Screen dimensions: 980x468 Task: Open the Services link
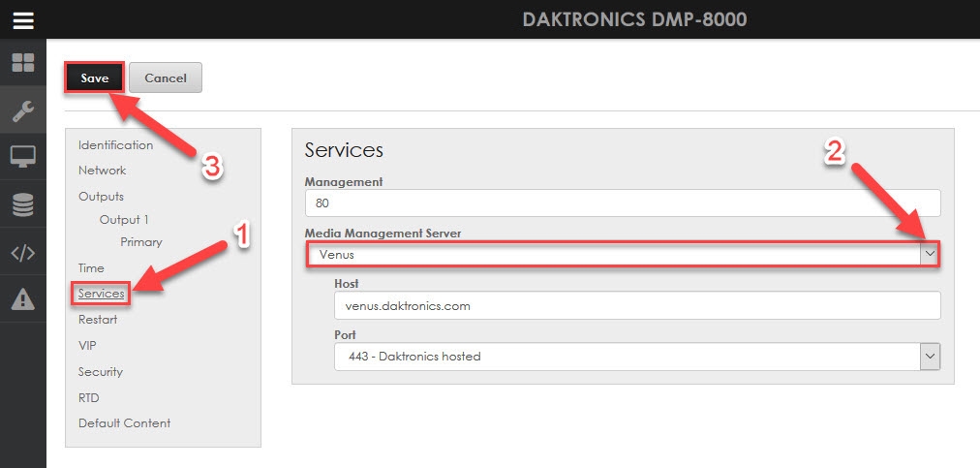[101, 294]
